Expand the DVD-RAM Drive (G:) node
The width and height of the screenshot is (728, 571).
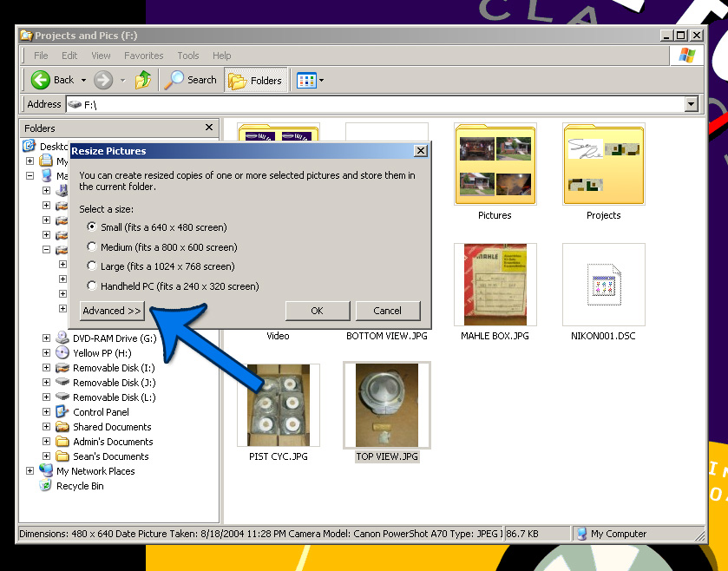point(47,338)
